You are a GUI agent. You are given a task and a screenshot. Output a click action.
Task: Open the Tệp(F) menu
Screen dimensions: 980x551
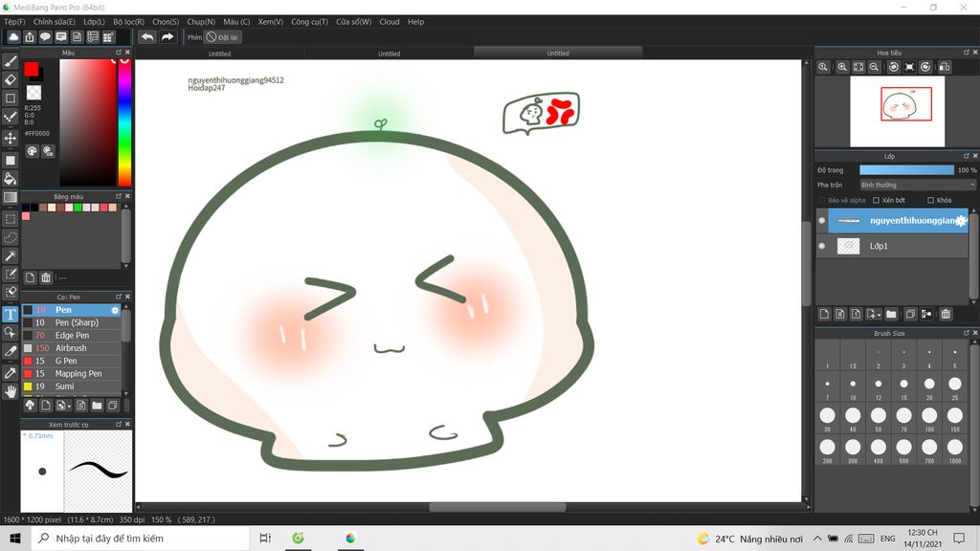tap(14, 22)
